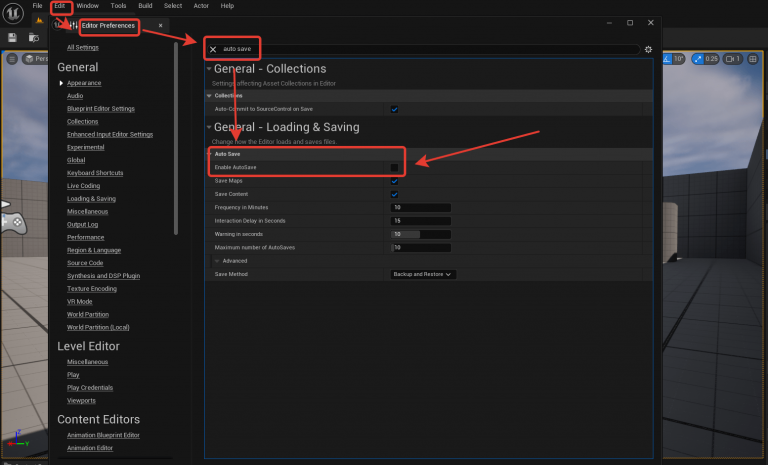The width and height of the screenshot is (768, 465).
Task: Open the Save Method dropdown
Action: (x=423, y=274)
